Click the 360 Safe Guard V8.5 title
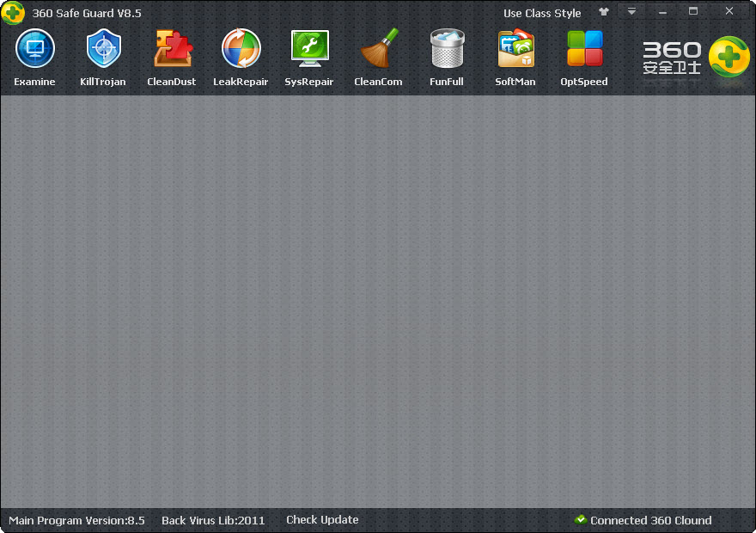The image size is (756, 533). (87, 13)
